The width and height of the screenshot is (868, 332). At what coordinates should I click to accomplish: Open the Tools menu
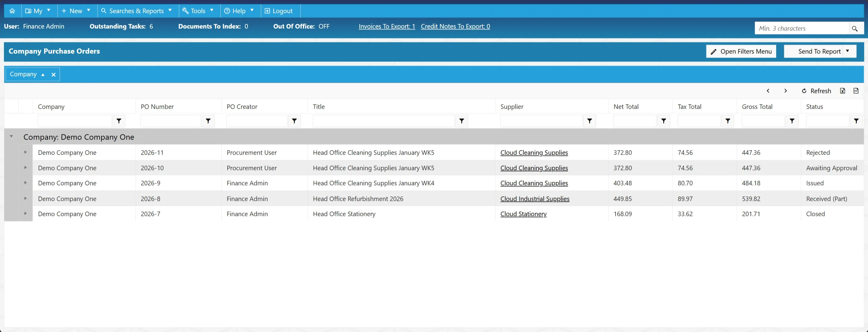tap(198, 11)
